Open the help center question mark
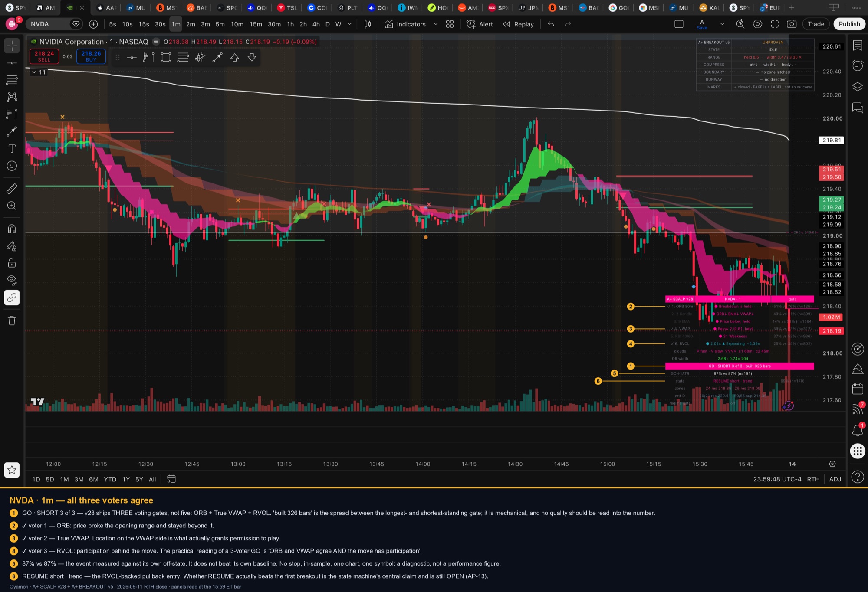Screen dimensions: 868x592 858,477
